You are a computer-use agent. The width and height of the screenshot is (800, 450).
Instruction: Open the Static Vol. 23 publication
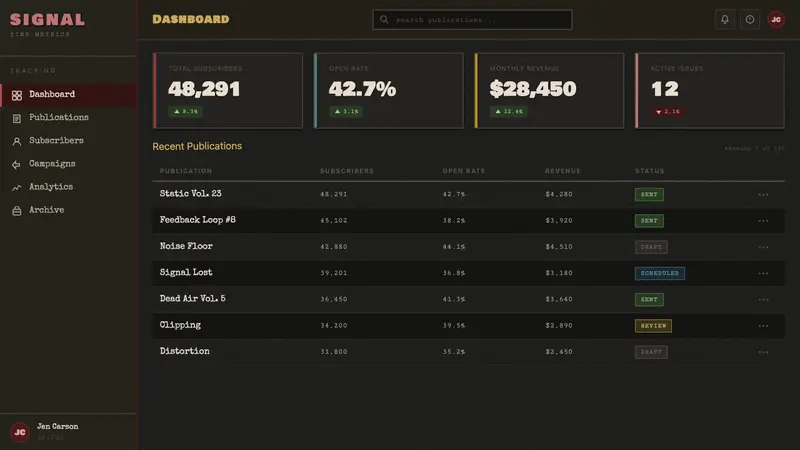190,194
